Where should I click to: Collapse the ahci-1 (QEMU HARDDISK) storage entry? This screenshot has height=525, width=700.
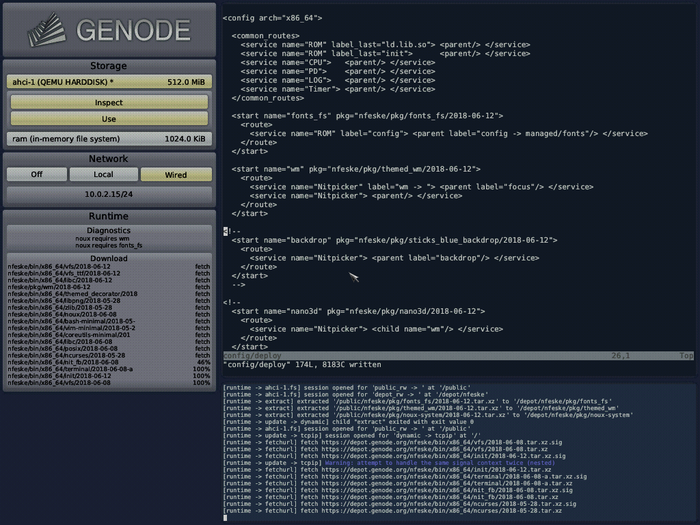(x=109, y=82)
